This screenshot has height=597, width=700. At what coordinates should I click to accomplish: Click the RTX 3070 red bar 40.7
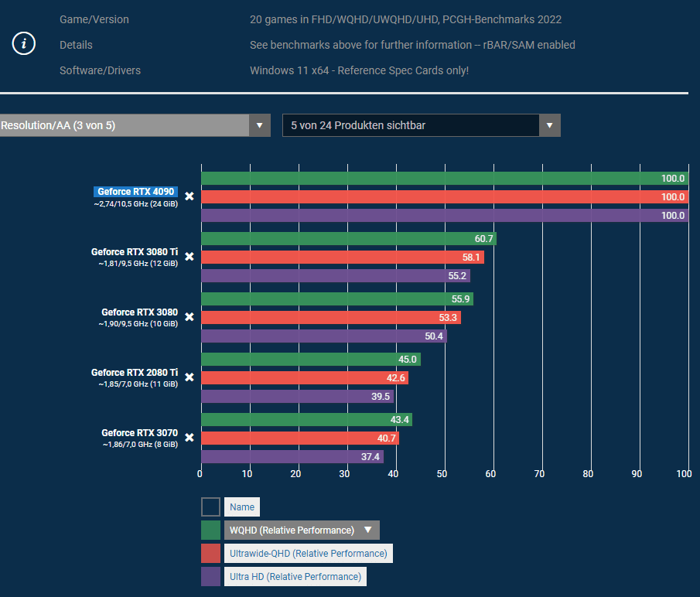click(x=300, y=438)
